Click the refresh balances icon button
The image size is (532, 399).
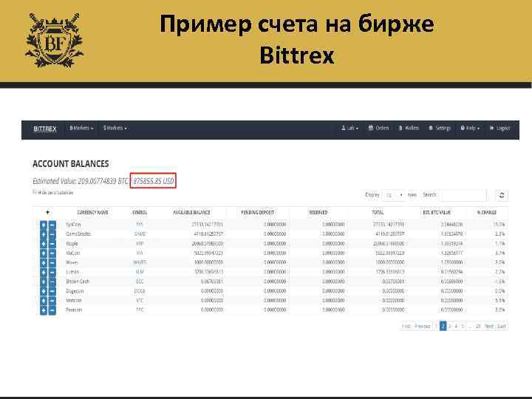(502, 195)
